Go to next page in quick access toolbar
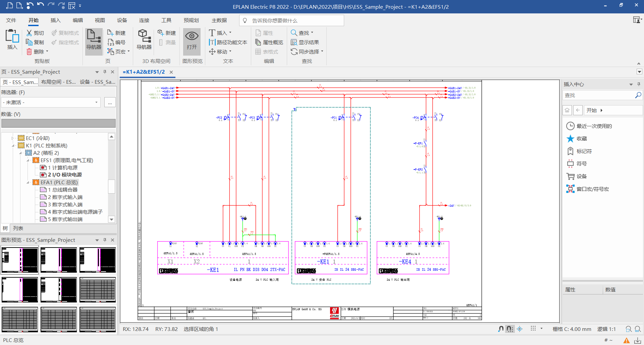Screen dimensions: 644x345 pyautogui.click(x=19, y=6)
